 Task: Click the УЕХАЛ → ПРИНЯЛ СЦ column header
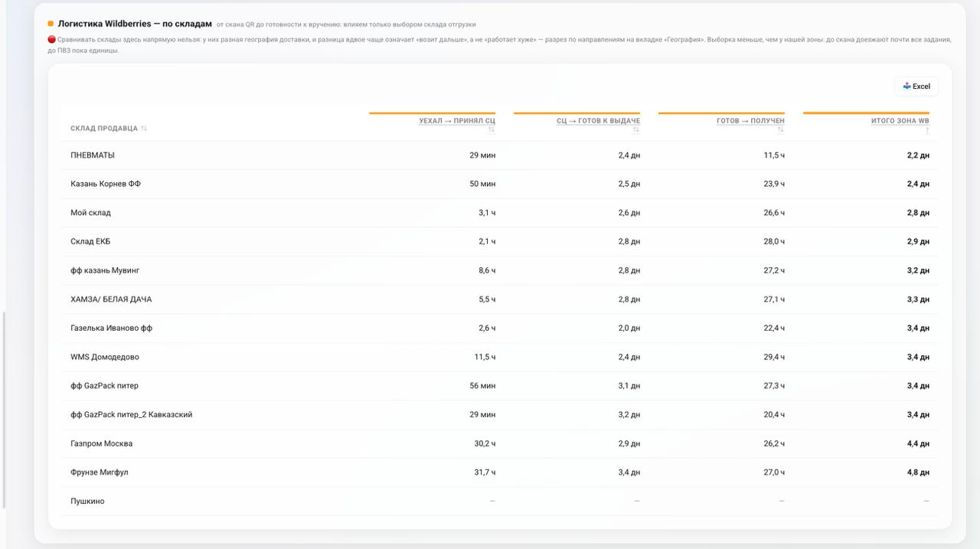[x=457, y=121]
